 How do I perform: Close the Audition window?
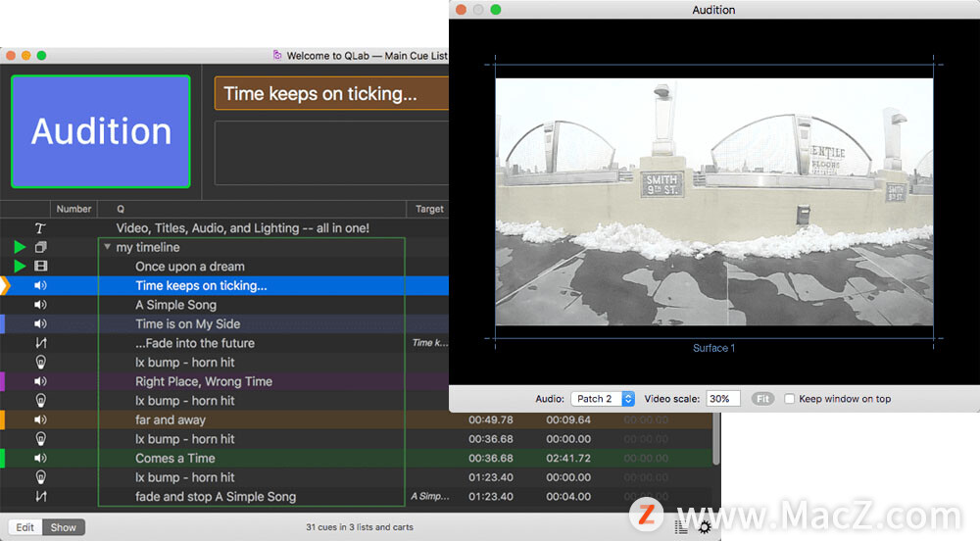pyautogui.click(x=462, y=10)
